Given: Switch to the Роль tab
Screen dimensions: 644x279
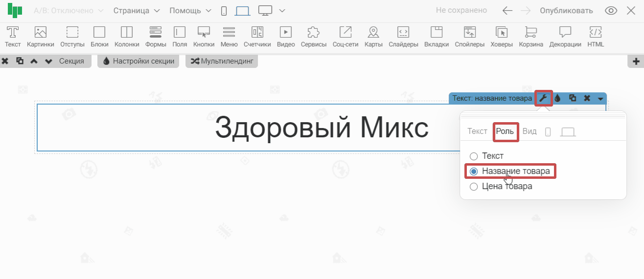Looking at the screenshot, I should (505, 131).
